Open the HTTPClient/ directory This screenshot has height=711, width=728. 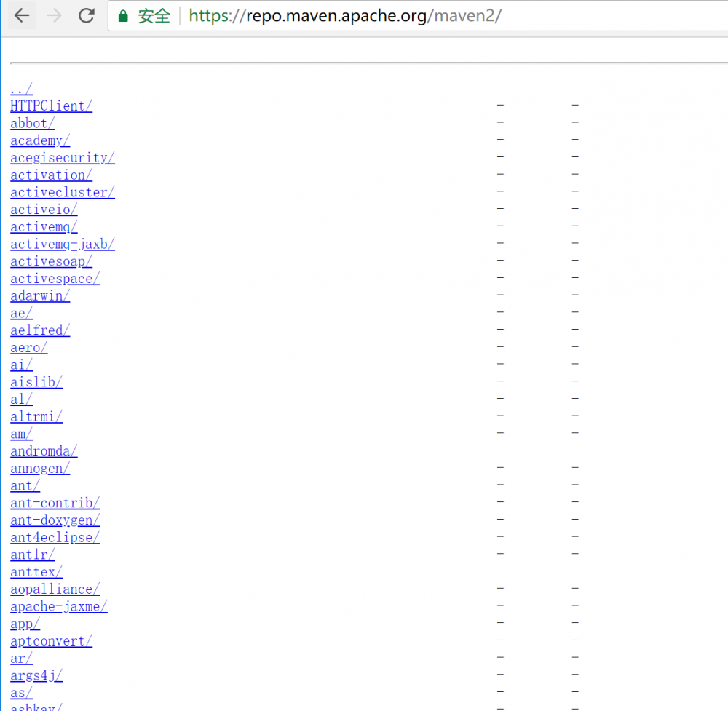click(51, 106)
